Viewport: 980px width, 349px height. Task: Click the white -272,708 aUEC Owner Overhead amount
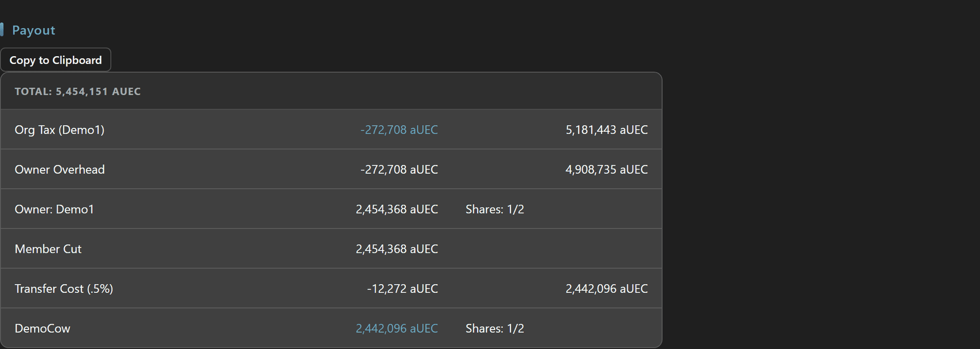pos(399,170)
